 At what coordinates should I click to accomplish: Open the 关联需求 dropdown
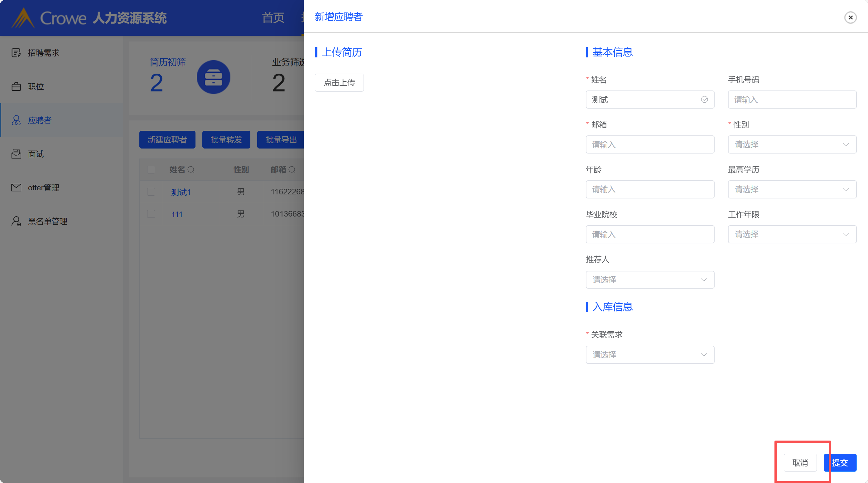pos(650,355)
